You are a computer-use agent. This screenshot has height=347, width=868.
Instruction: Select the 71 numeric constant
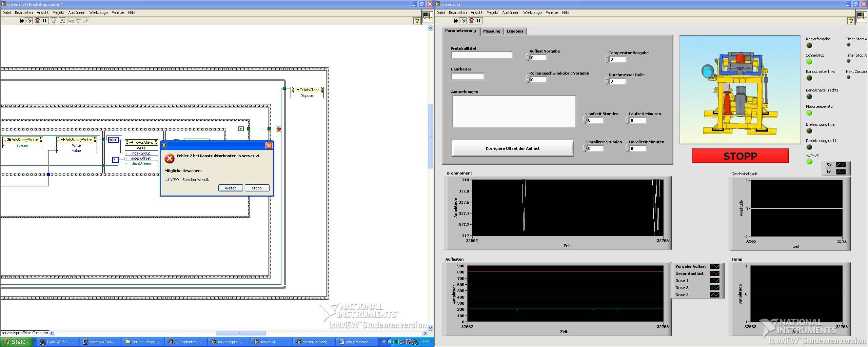click(115, 160)
